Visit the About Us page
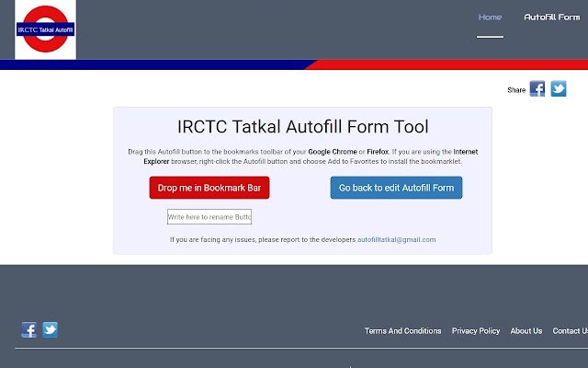This screenshot has width=588, height=368. [x=526, y=331]
